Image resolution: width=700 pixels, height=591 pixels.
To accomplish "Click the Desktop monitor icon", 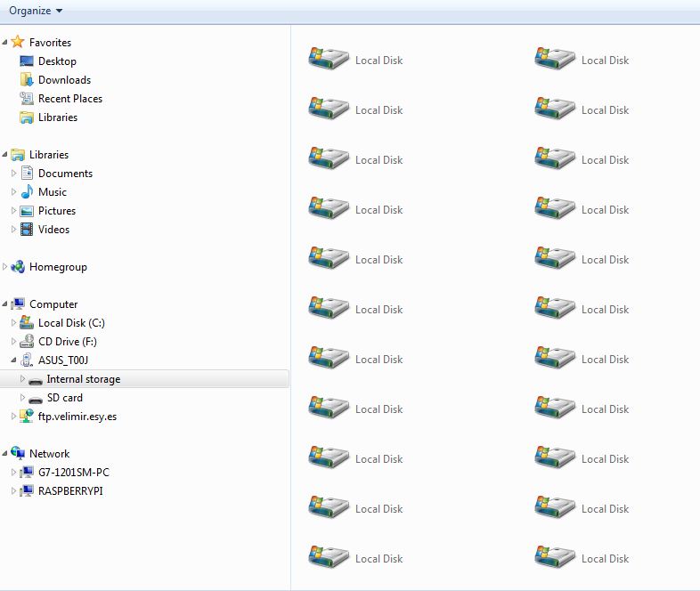I will pyautogui.click(x=27, y=61).
